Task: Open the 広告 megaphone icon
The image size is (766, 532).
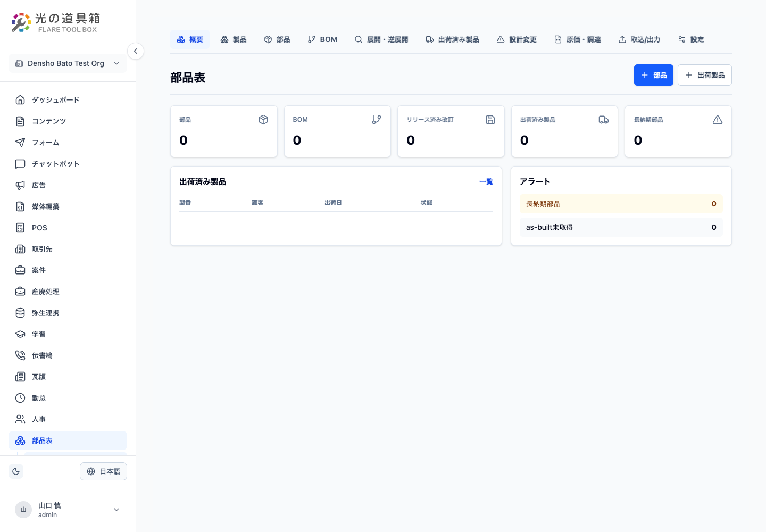Action: point(20,185)
